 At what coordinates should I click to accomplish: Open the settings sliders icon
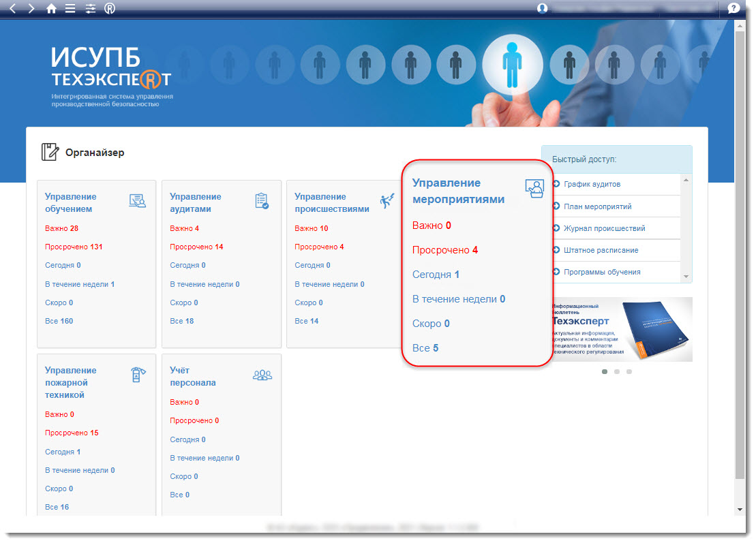coord(90,8)
